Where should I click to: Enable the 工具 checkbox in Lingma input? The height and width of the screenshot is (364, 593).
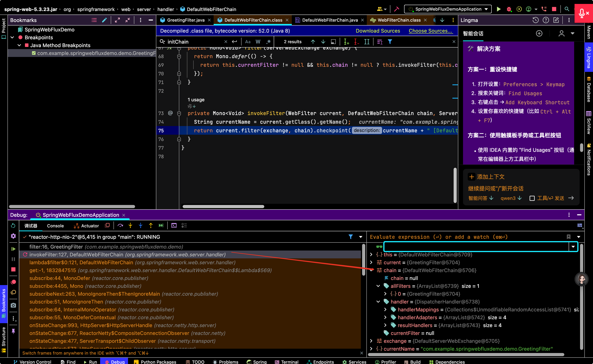(532, 198)
